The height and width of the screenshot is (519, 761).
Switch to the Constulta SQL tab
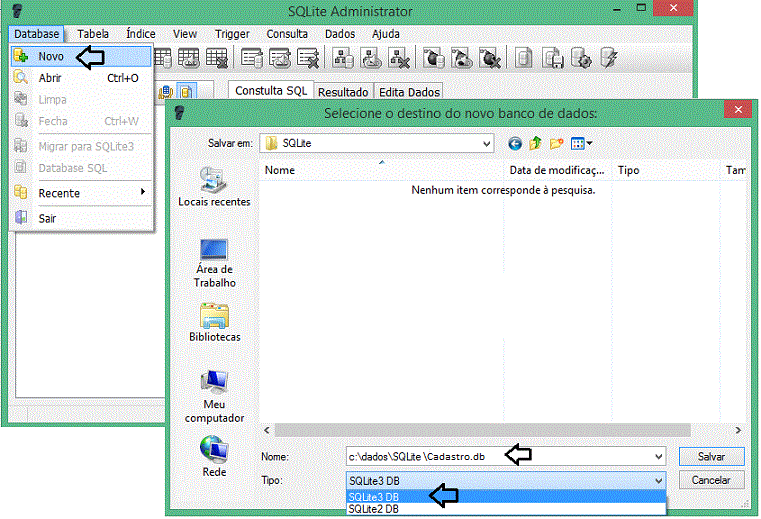pyautogui.click(x=271, y=91)
